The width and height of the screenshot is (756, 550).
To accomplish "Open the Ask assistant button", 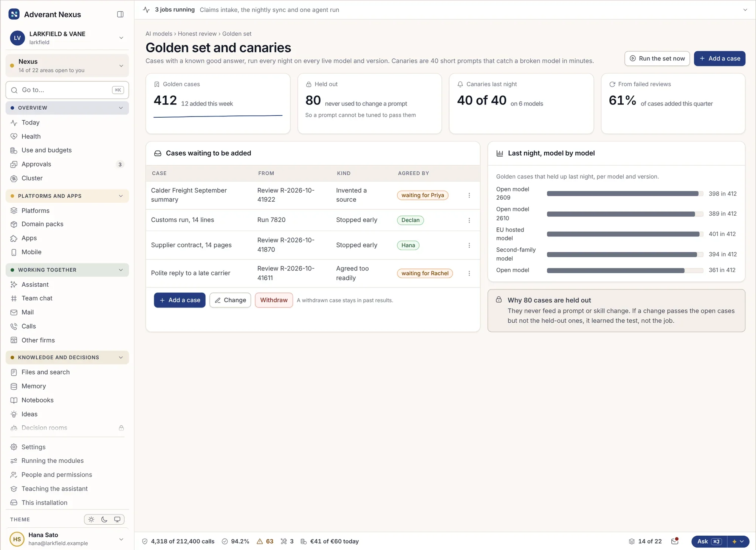I will click(x=709, y=541).
